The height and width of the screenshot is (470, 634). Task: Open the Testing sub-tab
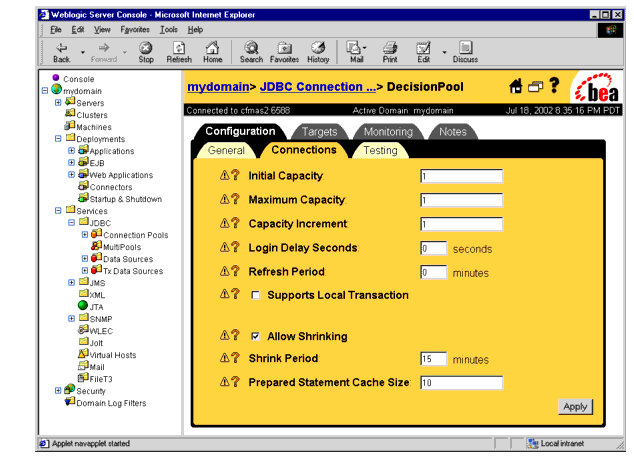[x=380, y=150]
